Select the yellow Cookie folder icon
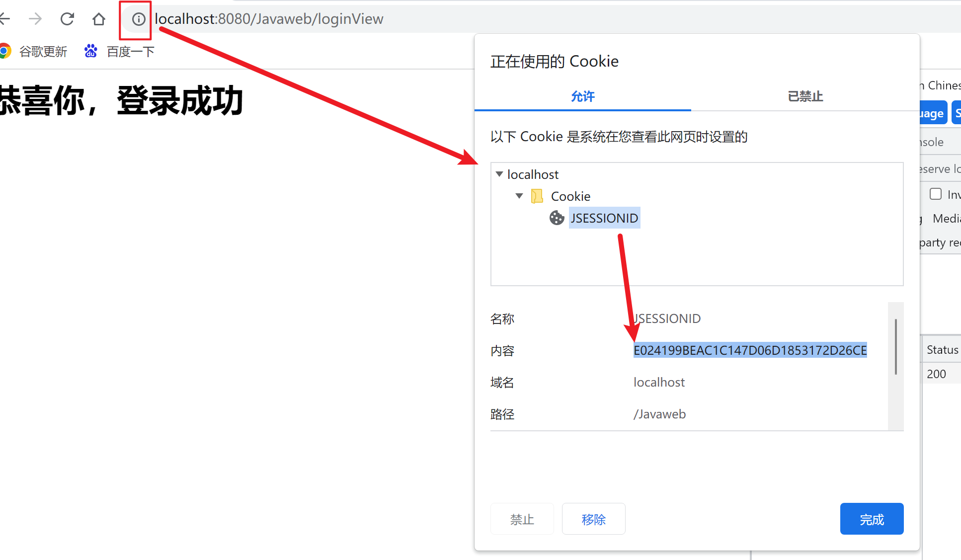Image resolution: width=961 pixels, height=560 pixels. tap(537, 196)
